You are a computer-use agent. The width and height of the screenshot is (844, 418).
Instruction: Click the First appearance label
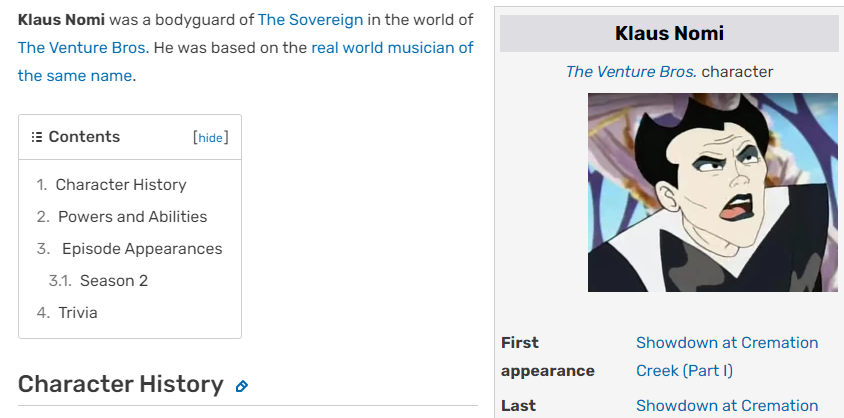coord(547,356)
